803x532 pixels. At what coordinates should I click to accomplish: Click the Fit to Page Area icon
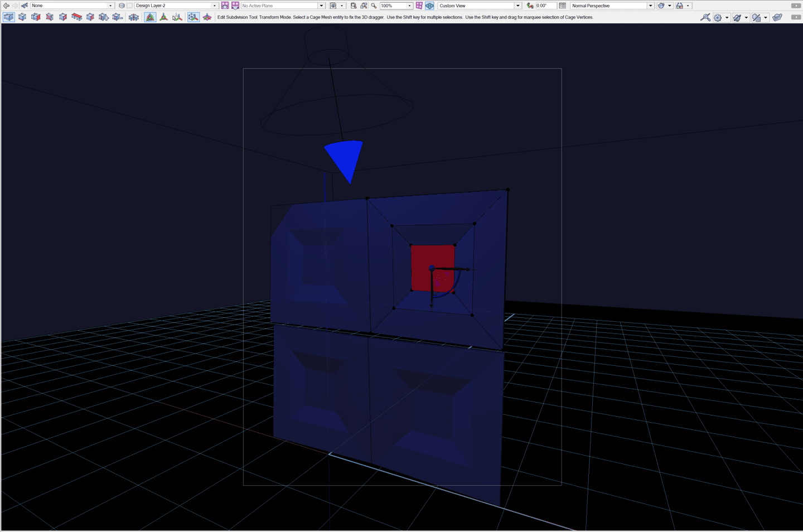pos(354,6)
